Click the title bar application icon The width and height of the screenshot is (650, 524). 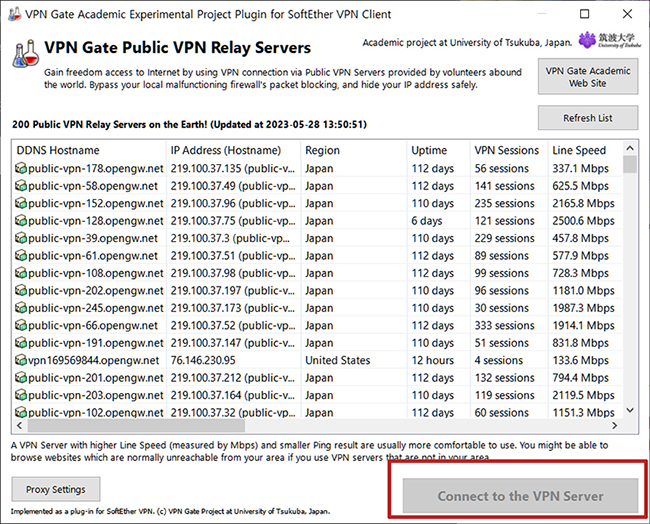click(x=15, y=14)
